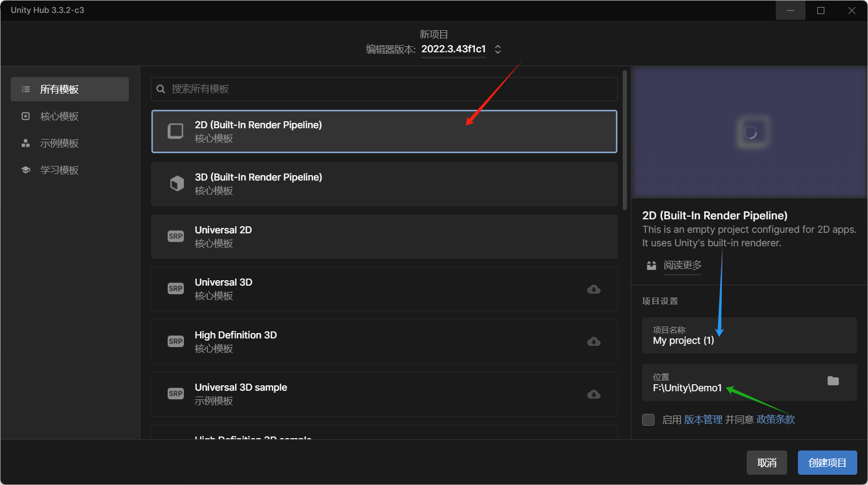Click 创建项目 button
This screenshot has height=485, width=868.
click(827, 463)
